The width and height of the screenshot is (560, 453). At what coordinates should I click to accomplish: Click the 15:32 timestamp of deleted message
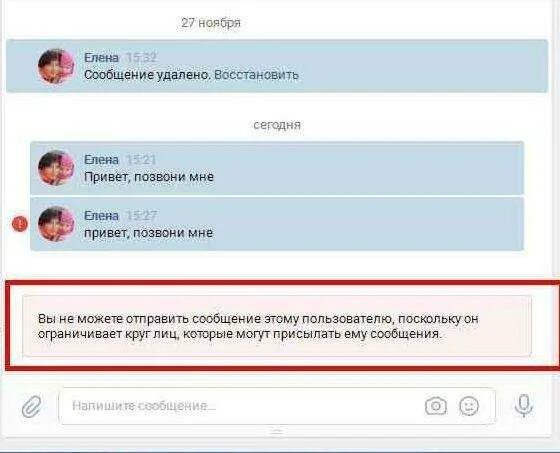pyautogui.click(x=141, y=58)
